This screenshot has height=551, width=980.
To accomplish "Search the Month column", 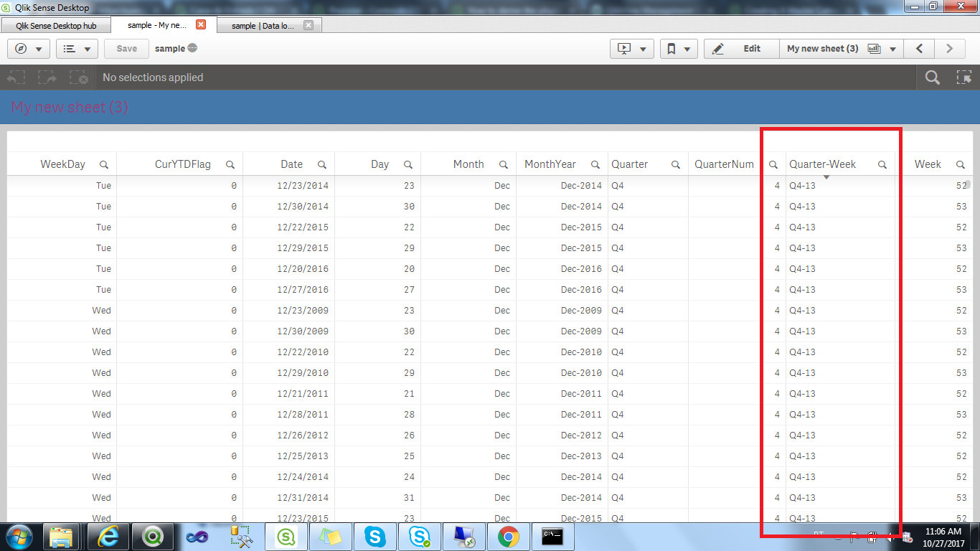I will [504, 164].
